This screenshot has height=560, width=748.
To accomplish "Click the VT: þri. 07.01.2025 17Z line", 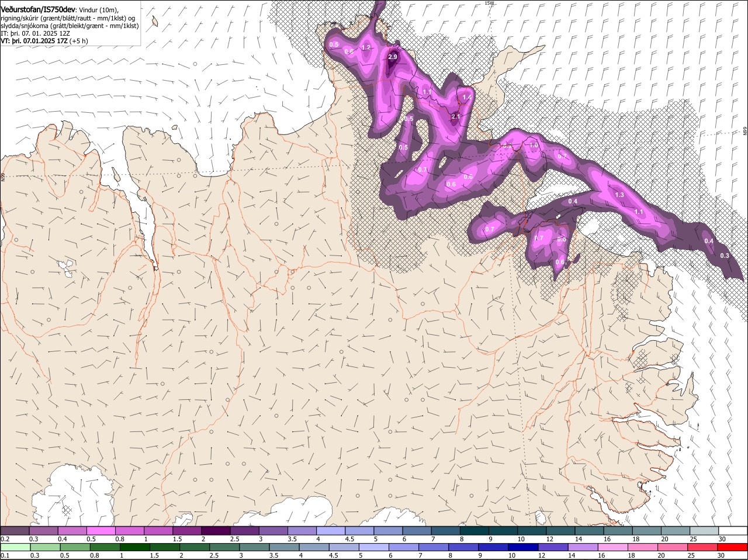I will (44, 41).
